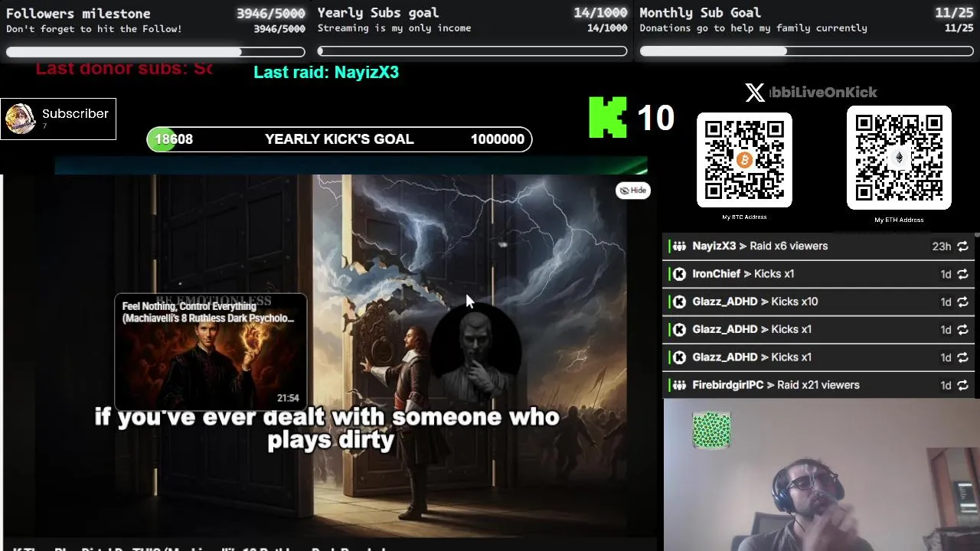Click the 1000000 goal value

pyautogui.click(x=498, y=139)
